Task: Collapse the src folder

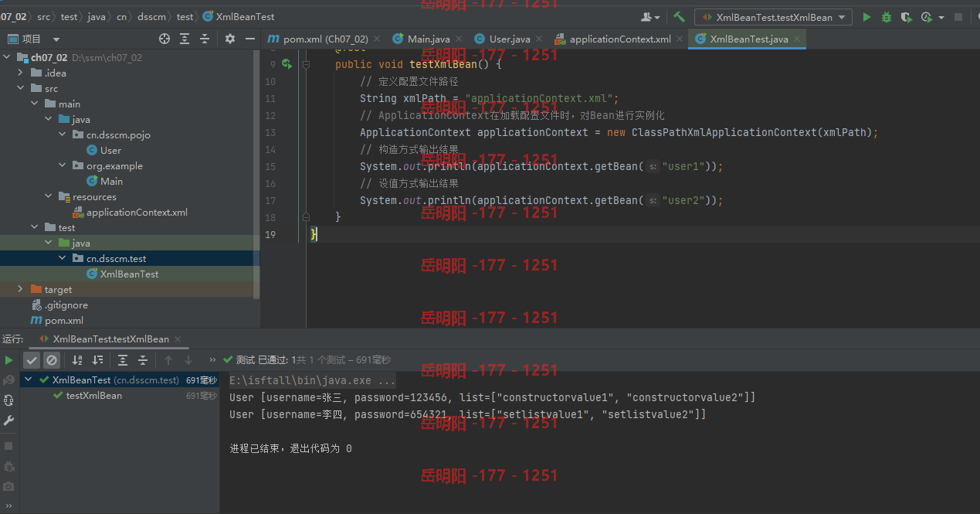Action: 21,88
